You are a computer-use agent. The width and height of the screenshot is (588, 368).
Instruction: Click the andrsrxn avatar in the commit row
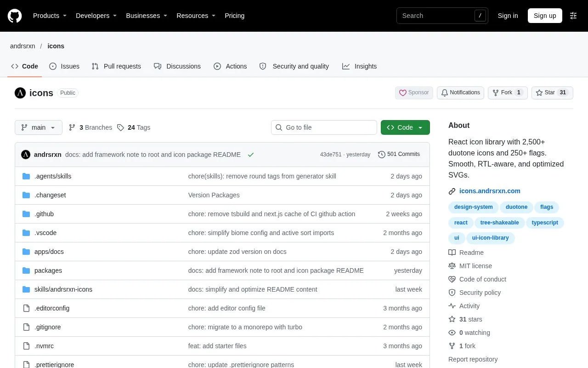click(26, 155)
